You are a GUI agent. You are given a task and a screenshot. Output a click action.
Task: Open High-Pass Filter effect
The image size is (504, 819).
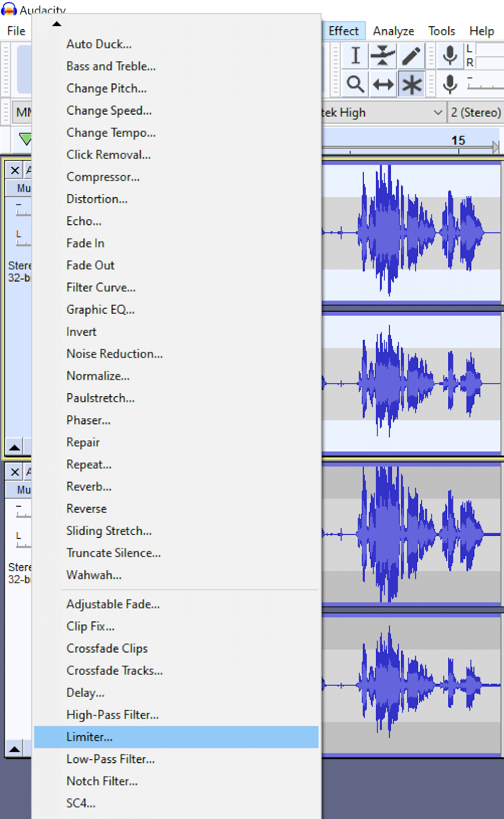177,715
